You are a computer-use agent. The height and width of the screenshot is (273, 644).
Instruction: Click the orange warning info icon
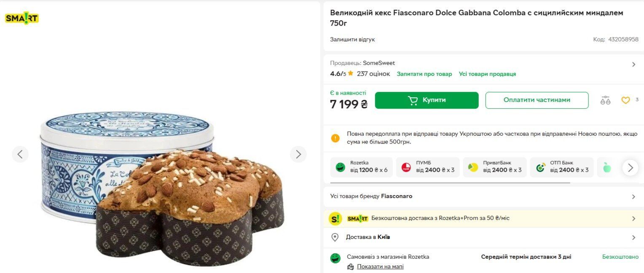pyautogui.click(x=335, y=138)
